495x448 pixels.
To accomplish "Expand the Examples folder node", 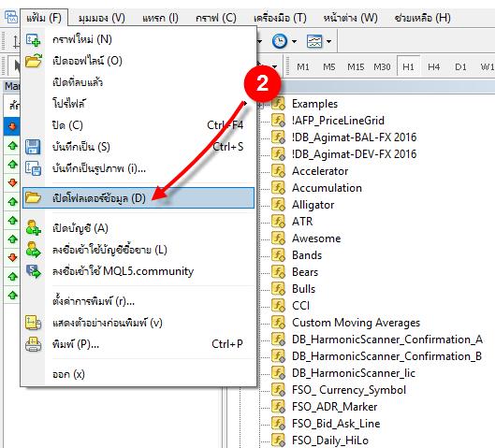I will pyautogui.click(x=260, y=105).
